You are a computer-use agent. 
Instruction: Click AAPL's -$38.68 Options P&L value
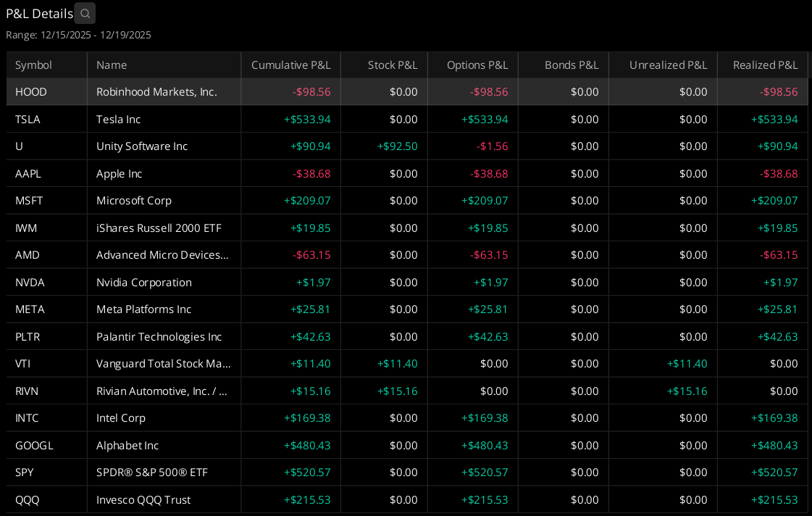point(489,173)
